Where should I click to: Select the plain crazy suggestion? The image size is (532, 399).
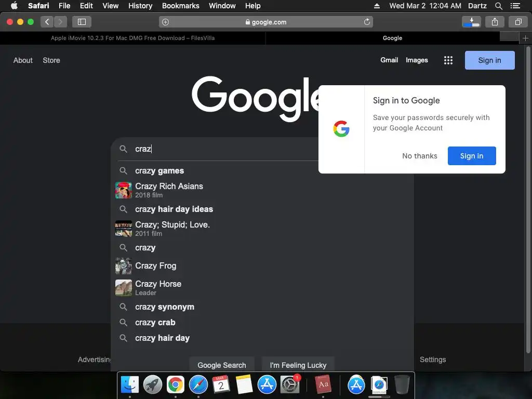click(x=262, y=248)
